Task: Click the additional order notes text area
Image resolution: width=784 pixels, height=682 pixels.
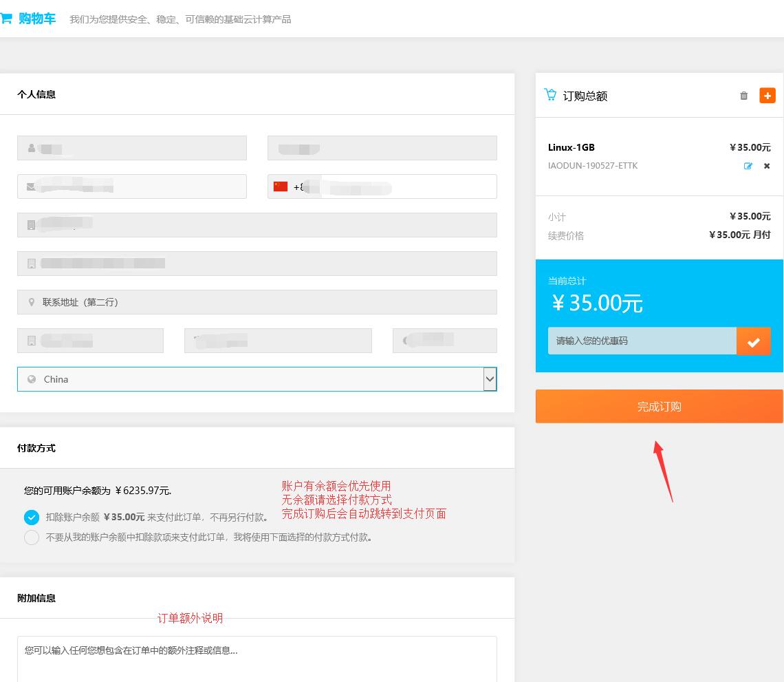Action: tap(257, 659)
